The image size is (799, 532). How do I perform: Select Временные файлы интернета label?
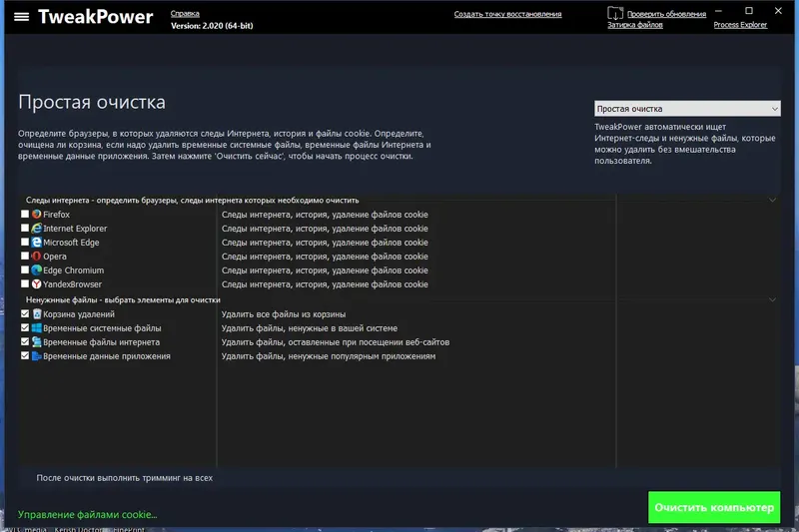pyautogui.click(x=102, y=342)
